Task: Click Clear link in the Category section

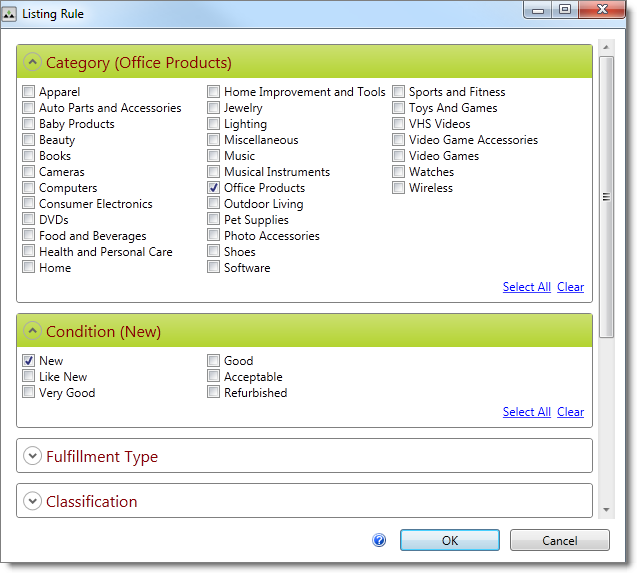Action: [570, 287]
